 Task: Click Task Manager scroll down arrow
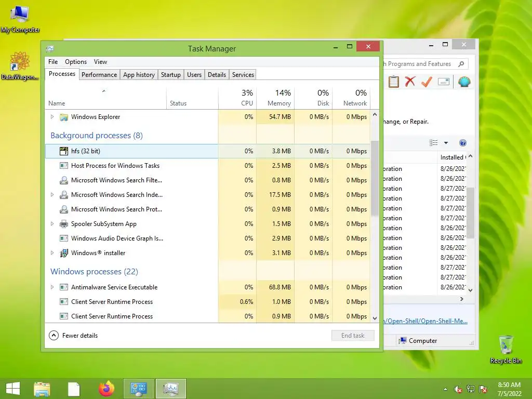(x=375, y=318)
